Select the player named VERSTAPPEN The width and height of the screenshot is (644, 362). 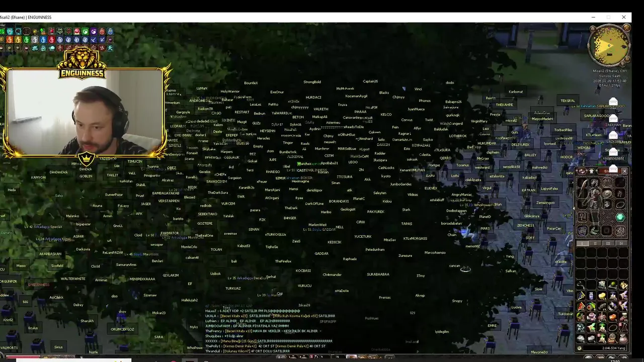click(169, 201)
